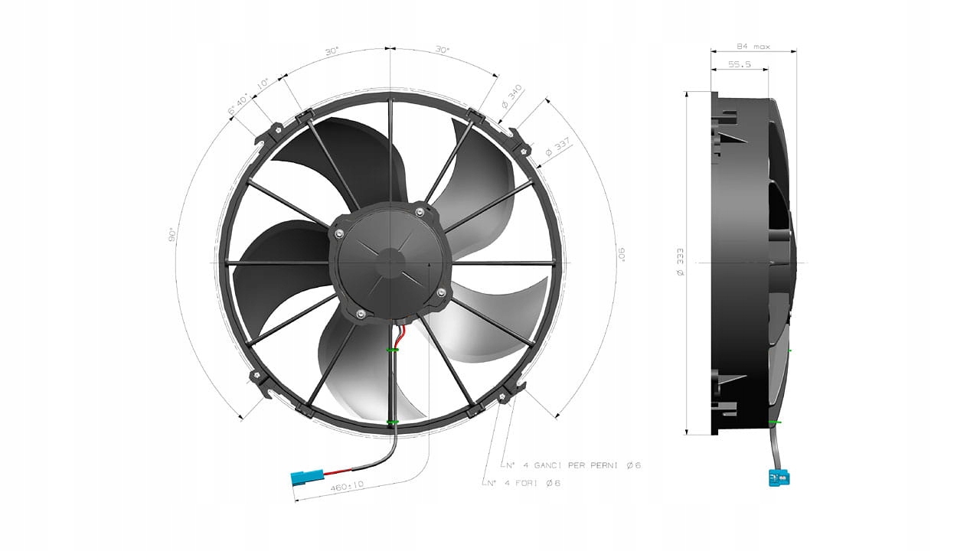
Task: Click the 'N° 4 FORI Ø6' note
Action: coord(524,484)
